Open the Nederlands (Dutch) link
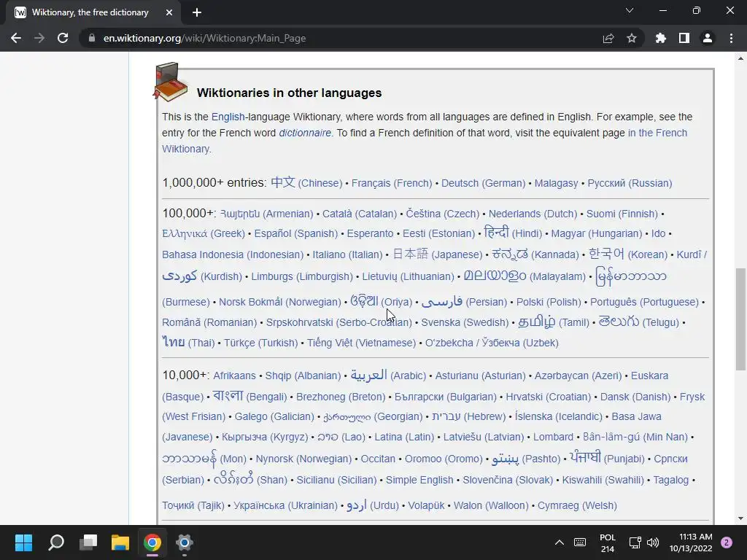 [x=533, y=214]
